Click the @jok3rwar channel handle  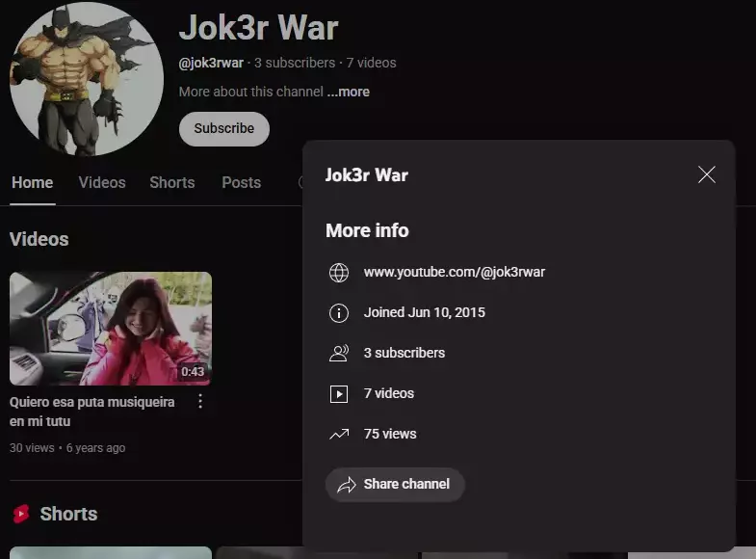coord(211,63)
